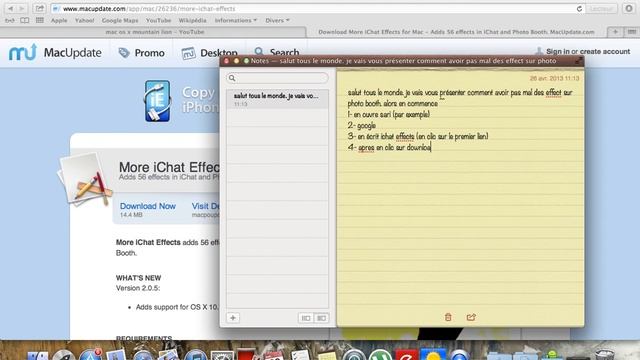Share note with share icon
Screen dimensions: 640x360
[x=471, y=317]
